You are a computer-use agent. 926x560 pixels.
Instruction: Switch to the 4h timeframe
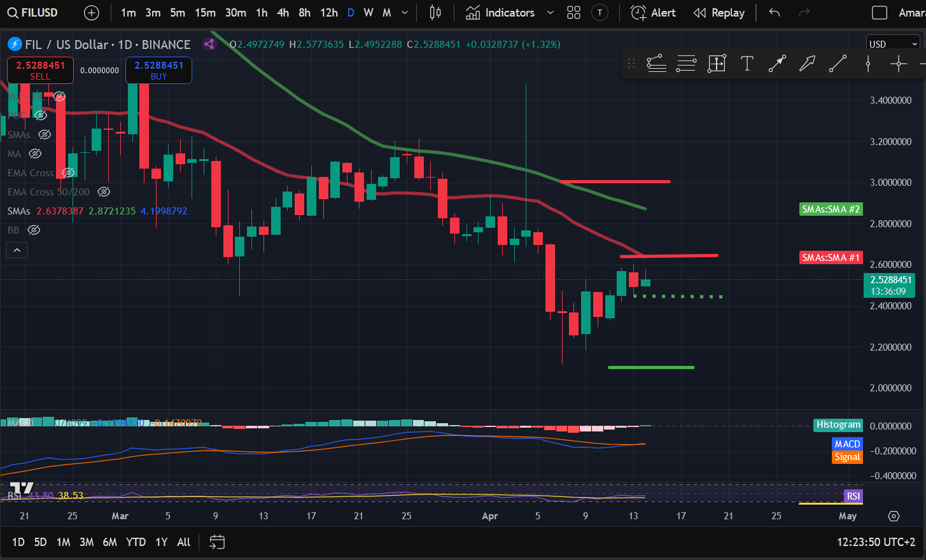(x=283, y=13)
